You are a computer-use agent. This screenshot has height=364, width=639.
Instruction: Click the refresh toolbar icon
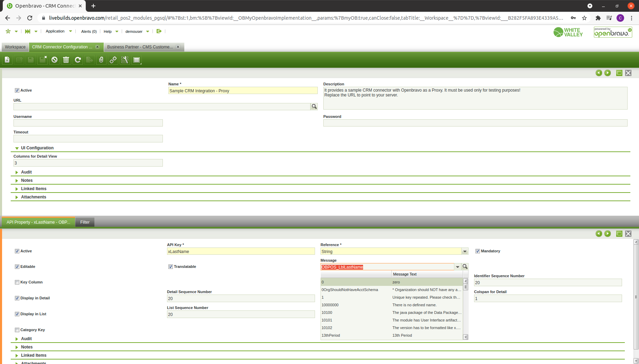click(x=78, y=60)
